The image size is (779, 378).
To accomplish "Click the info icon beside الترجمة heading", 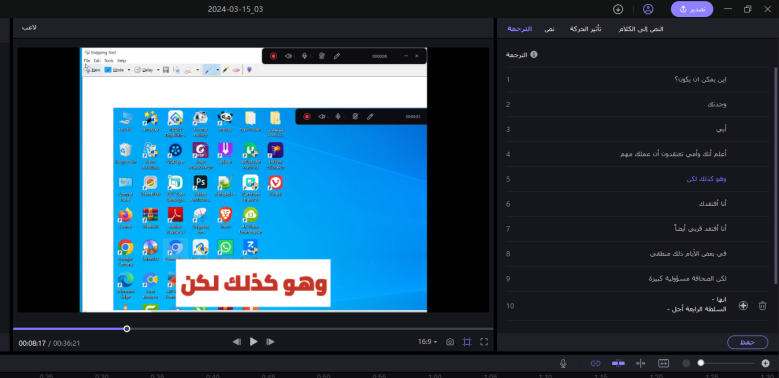I will [534, 54].
